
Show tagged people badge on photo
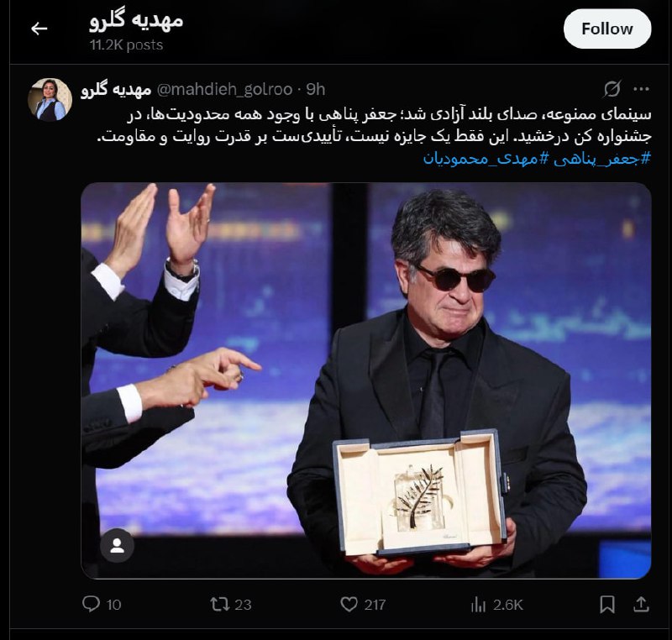pyautogui.click(x=117, y=545)
